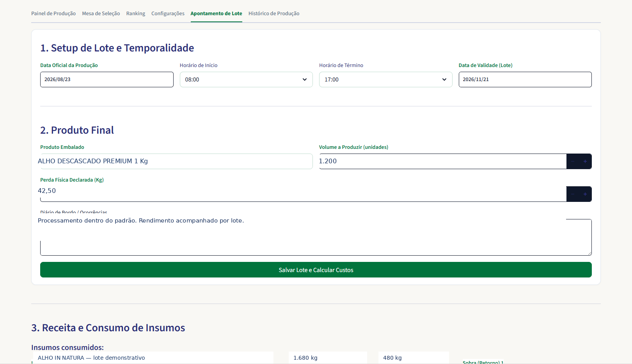Switch to Painel de Produção tab
Viewport: 632px width, 364px height.
53,13
